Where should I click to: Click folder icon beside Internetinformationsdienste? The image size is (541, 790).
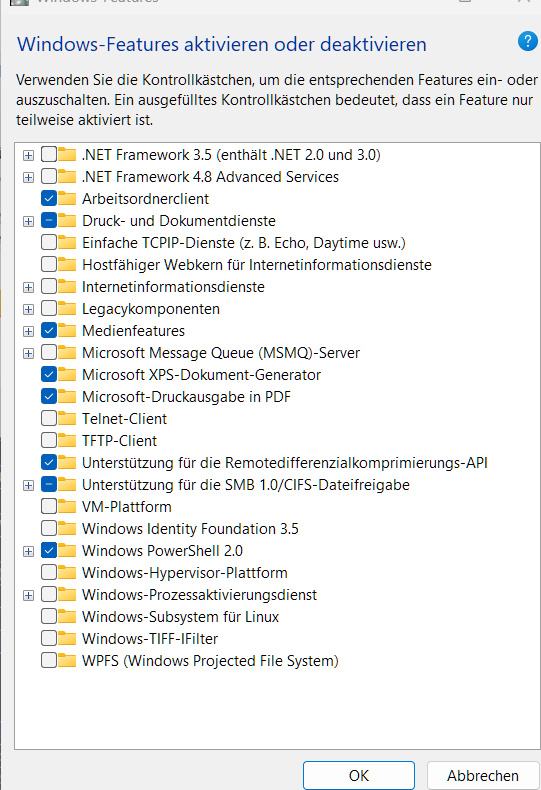click(67, 287)
